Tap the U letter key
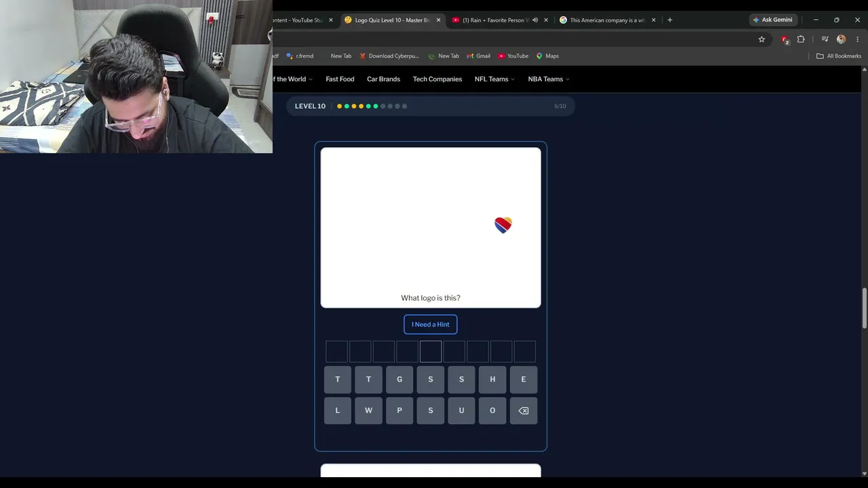This screenshot has height=488, width=868. 461,411
